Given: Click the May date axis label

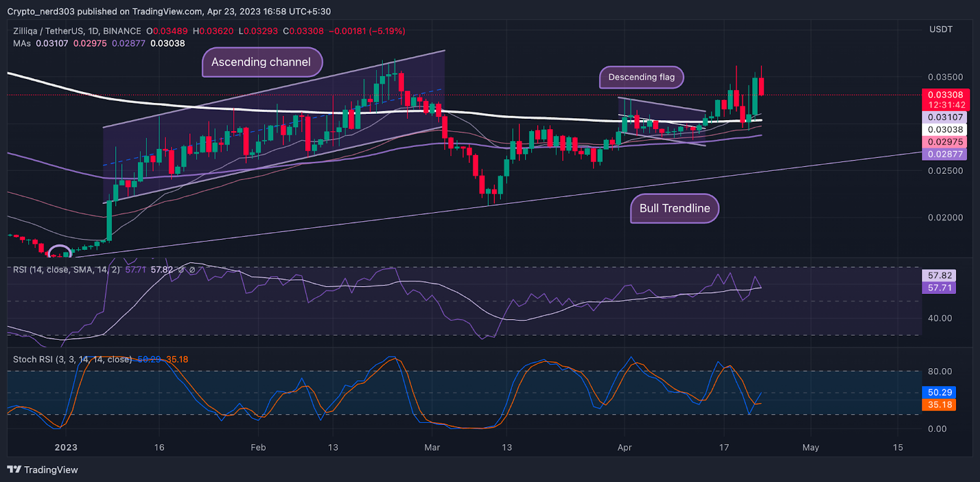Looking at the screenshot, I should pyautogui.click(x=811, y=448).
